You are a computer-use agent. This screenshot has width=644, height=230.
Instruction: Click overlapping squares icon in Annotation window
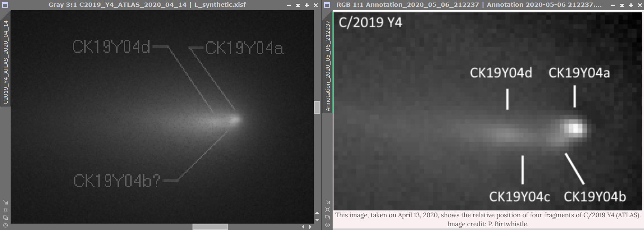point(327,218)
